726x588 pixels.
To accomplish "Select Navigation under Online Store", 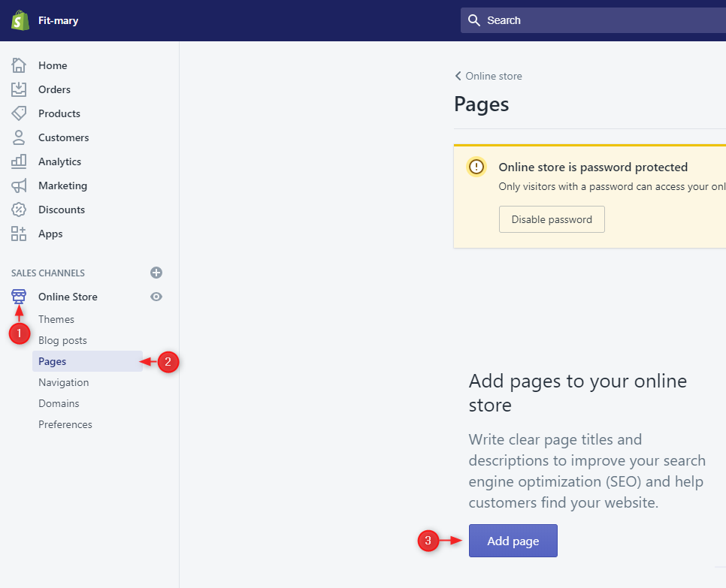I will click(64, 382).
